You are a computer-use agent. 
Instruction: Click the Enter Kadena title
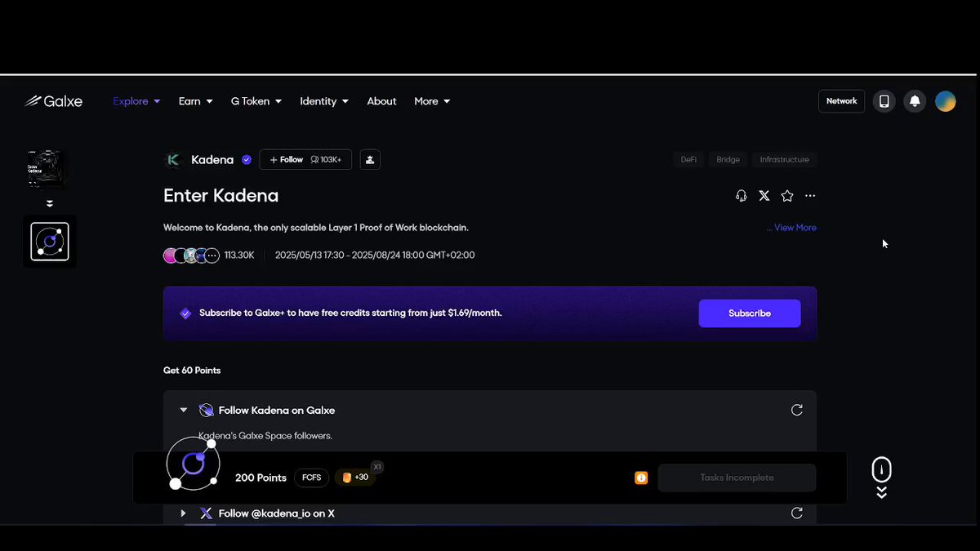click(220, 196)
